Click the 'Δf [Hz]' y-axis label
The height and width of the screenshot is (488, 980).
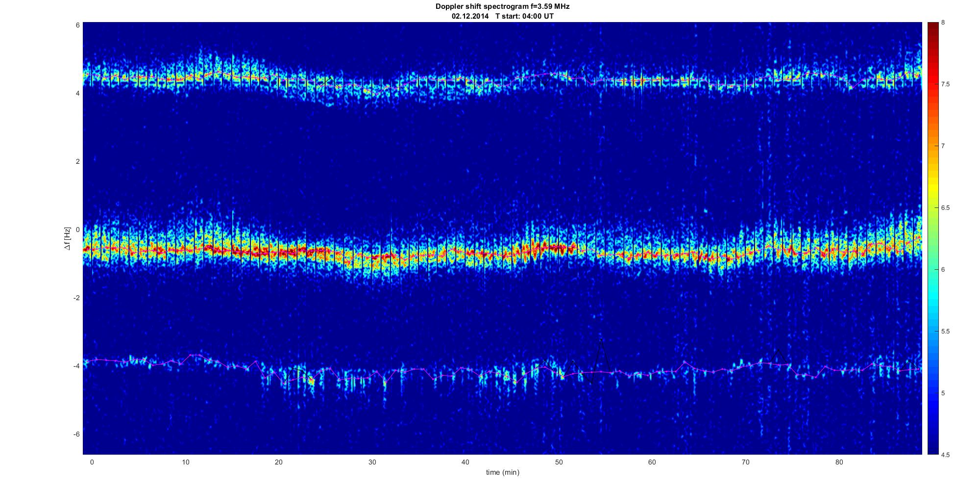(x=68, y=238)
